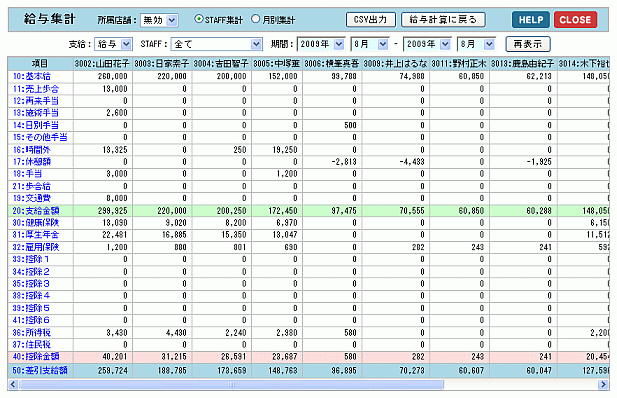The image size is (617, 398).
Task: Click the horizontal scrollbar right arrow
Action: click(x=603, y=384)
